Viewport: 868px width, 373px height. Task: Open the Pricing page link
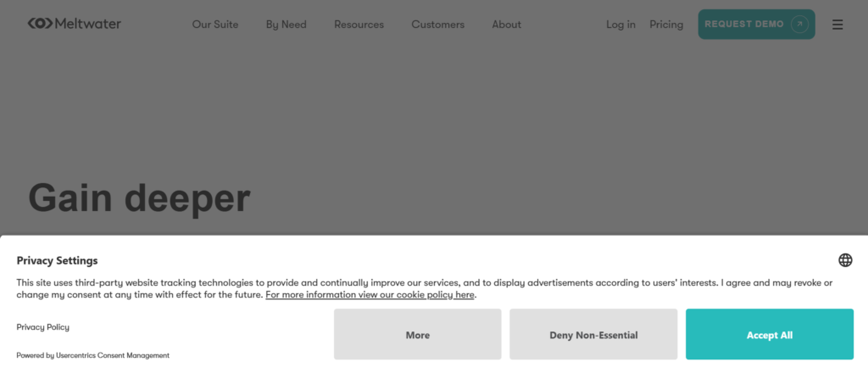click(666, 25)
